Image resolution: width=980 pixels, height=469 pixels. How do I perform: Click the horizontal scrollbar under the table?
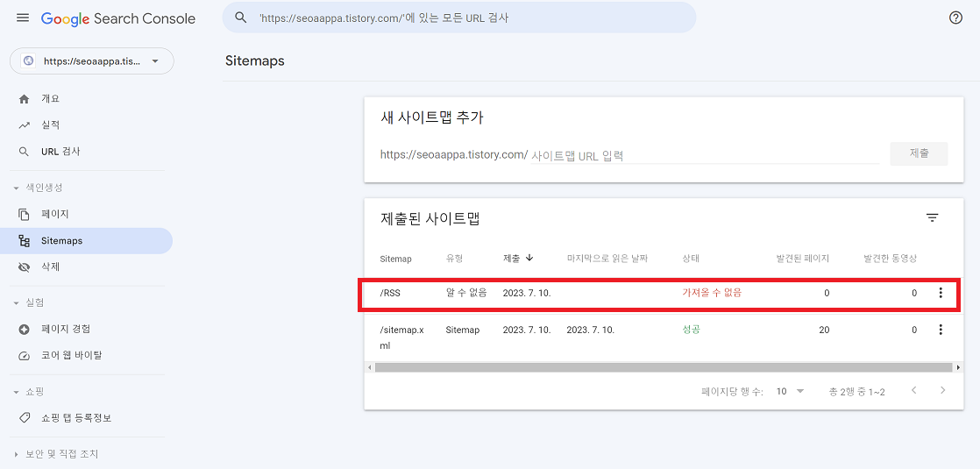pyautogui.click(x=663, y=367)
